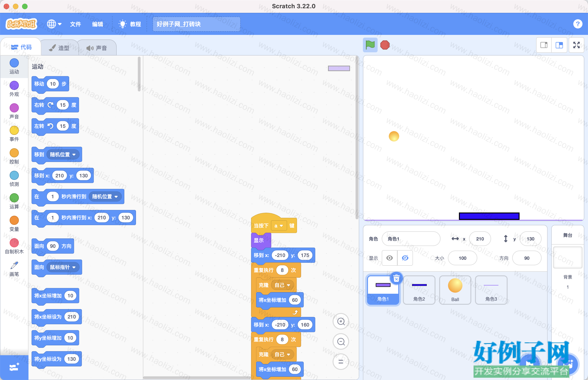Click the Scratch logo
This screenshot has height=380, width=588.
(21, 24)
